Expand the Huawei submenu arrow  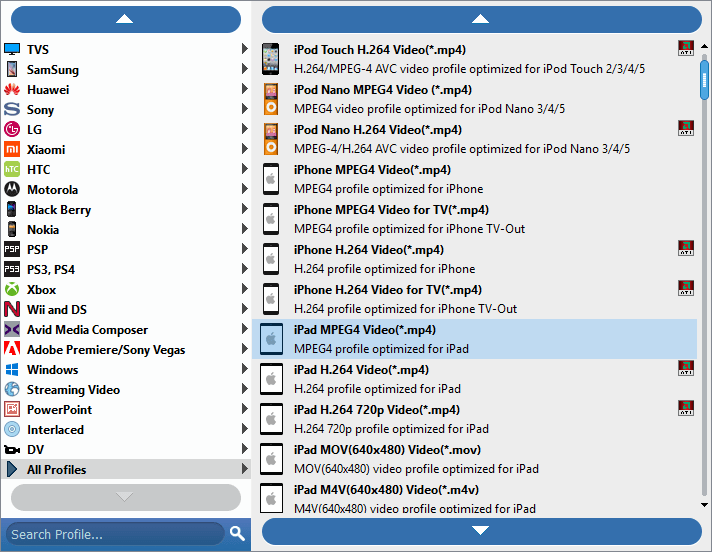pos(245,89)
